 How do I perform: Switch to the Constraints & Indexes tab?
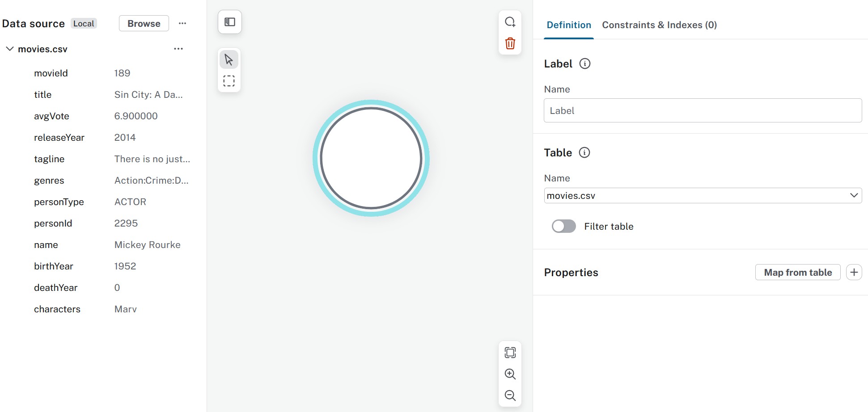(660, 25)
